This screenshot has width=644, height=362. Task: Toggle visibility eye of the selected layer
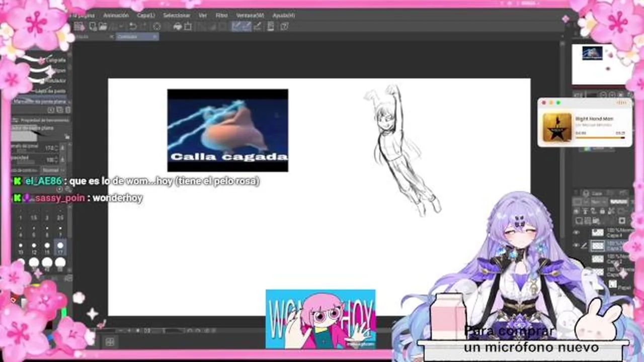coord(577,245)
